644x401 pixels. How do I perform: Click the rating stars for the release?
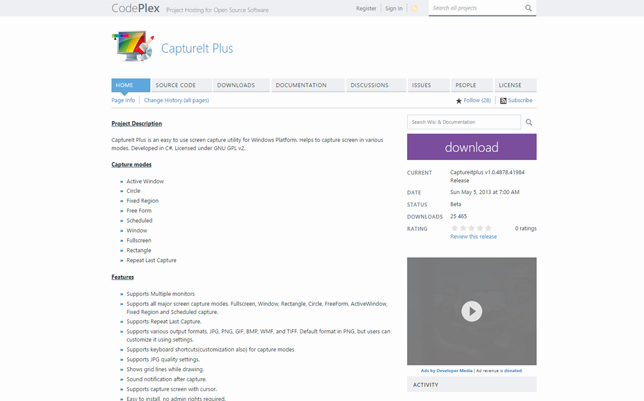471,228
